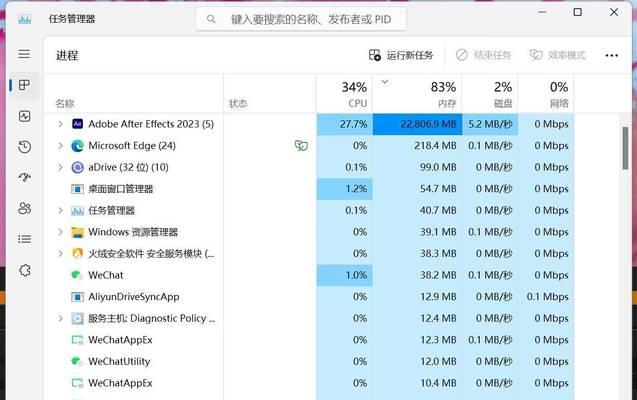Expand the 任务管理器 process group
The height and width of the screenshot is (400, 637).
[61, 210]
